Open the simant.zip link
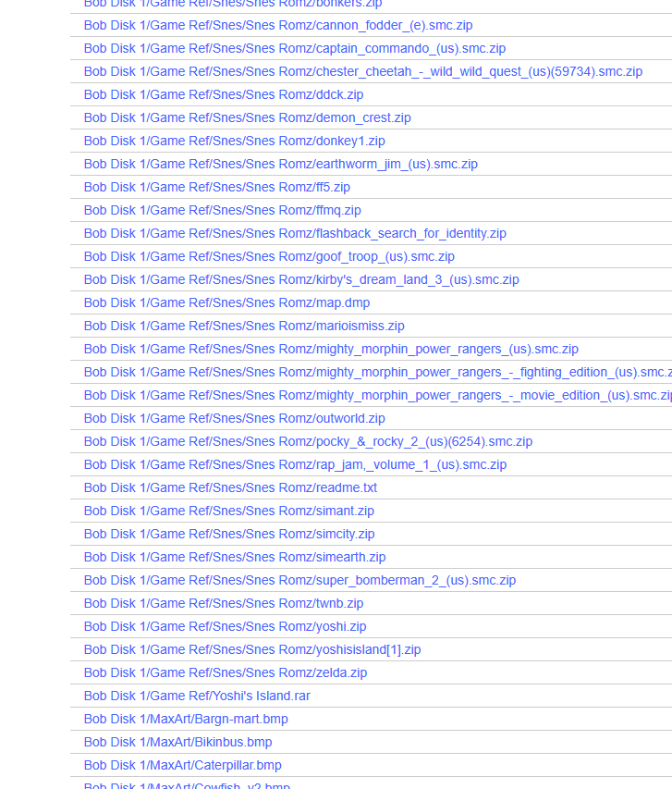 (229, 512)
